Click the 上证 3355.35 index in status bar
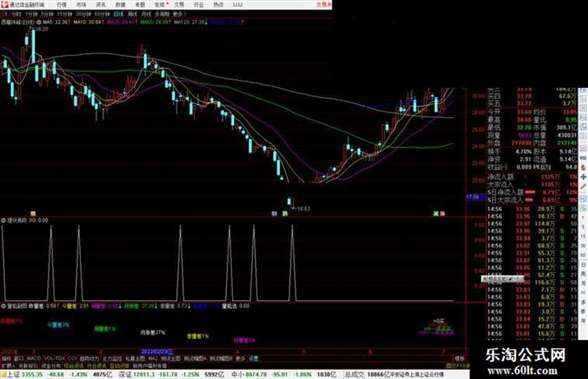 click(x=25, y=375)
